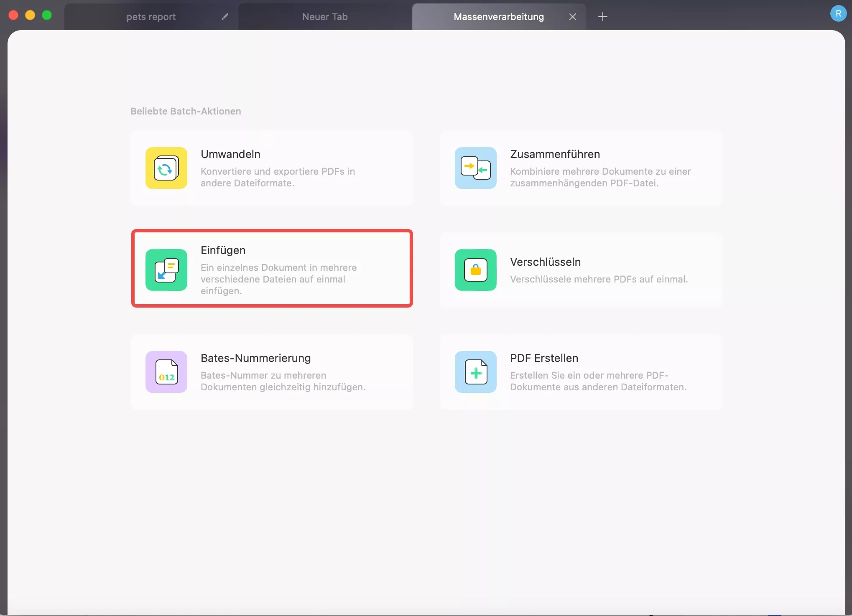The width and height of the screenshot is (852, 616).
Task: Click the Bates-Nummerierung 012 icon
Action: (x=166, y=372)
